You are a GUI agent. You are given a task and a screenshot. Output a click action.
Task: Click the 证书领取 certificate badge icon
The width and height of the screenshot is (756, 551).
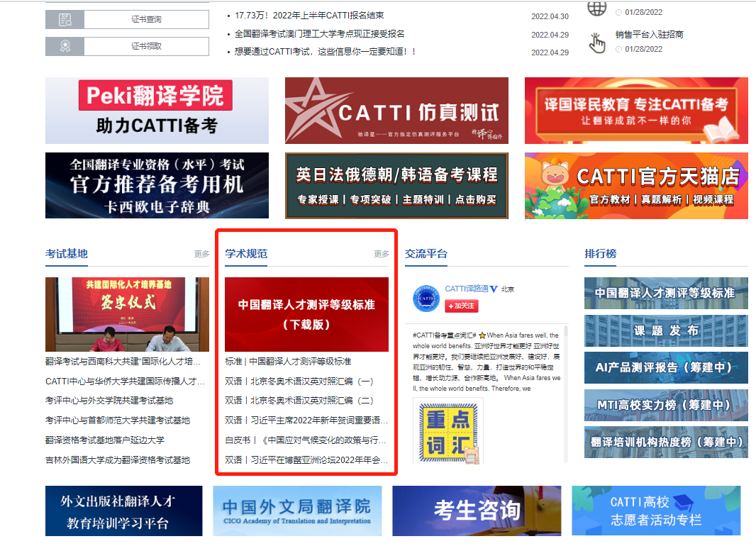pos(65,46)
